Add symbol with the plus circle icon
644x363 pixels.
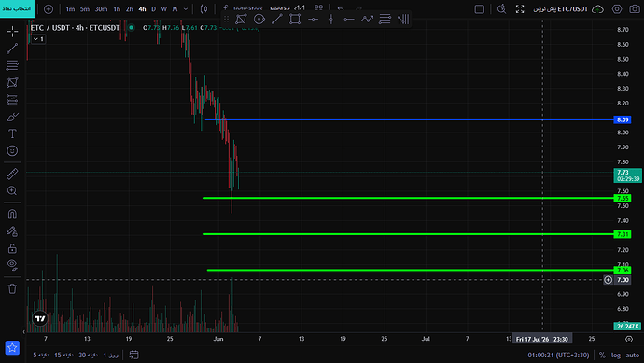tap(49, 9)
